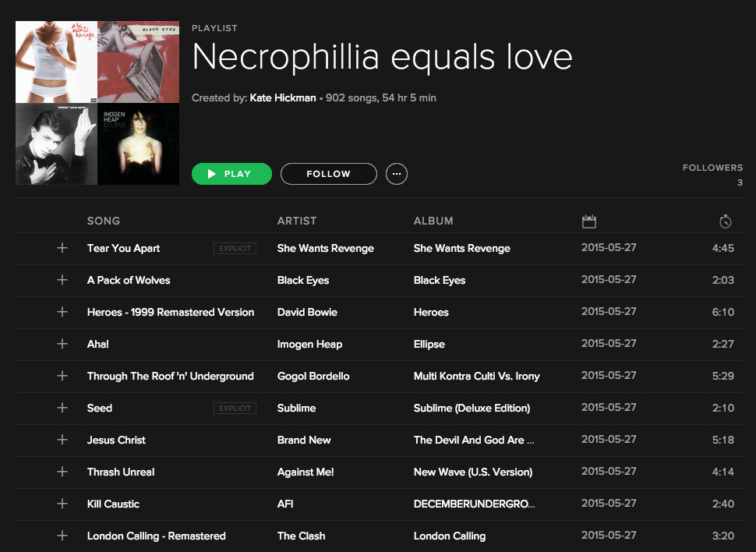Go to artist Gogol Bordello
The width and height of the screenshot is (756, 552).
point(313,376)
